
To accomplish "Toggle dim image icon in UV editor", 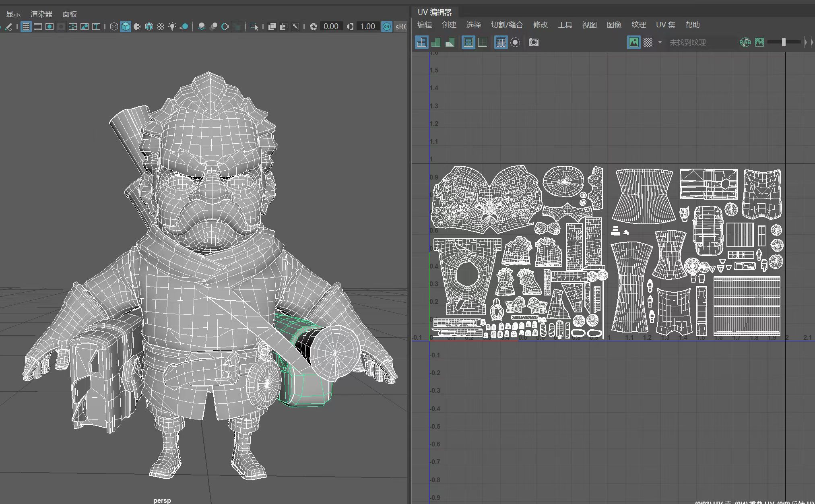I will click(x=759, y=42).
